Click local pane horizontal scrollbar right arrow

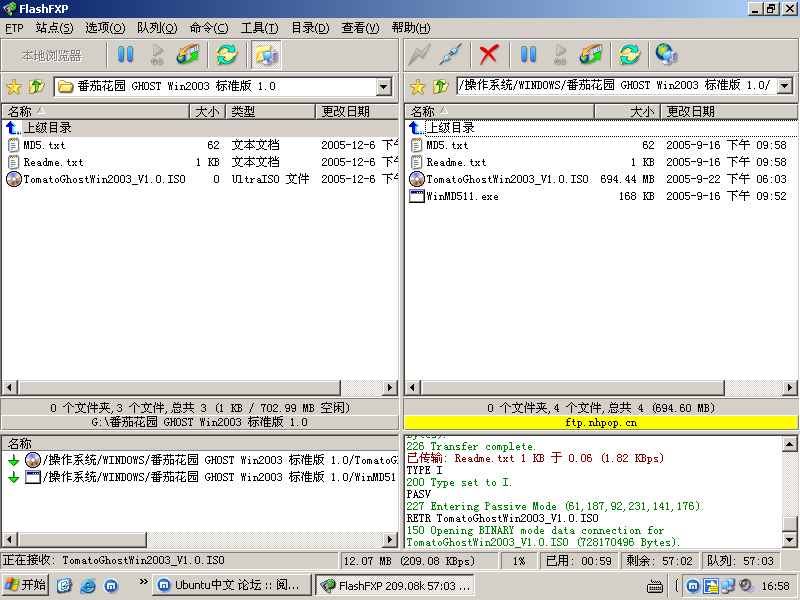(390, 388)
